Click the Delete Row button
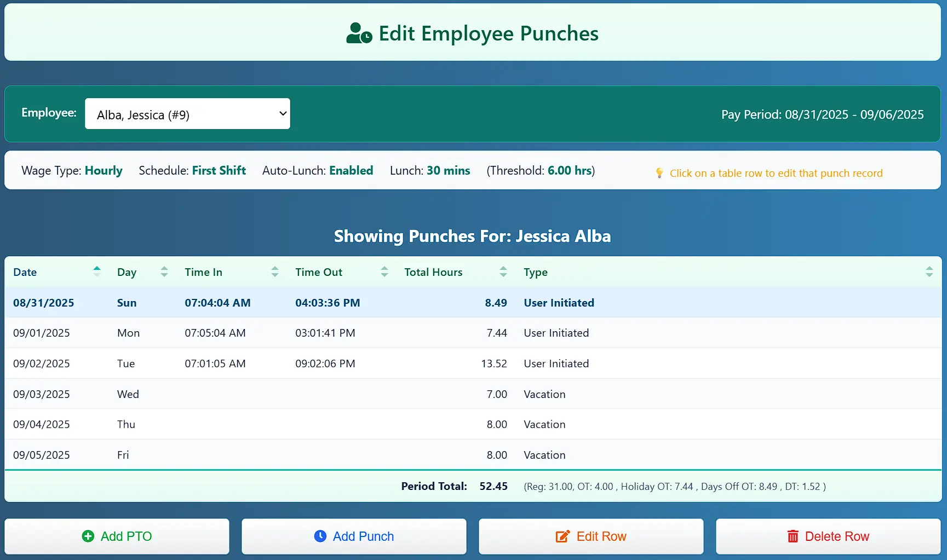 828,536
